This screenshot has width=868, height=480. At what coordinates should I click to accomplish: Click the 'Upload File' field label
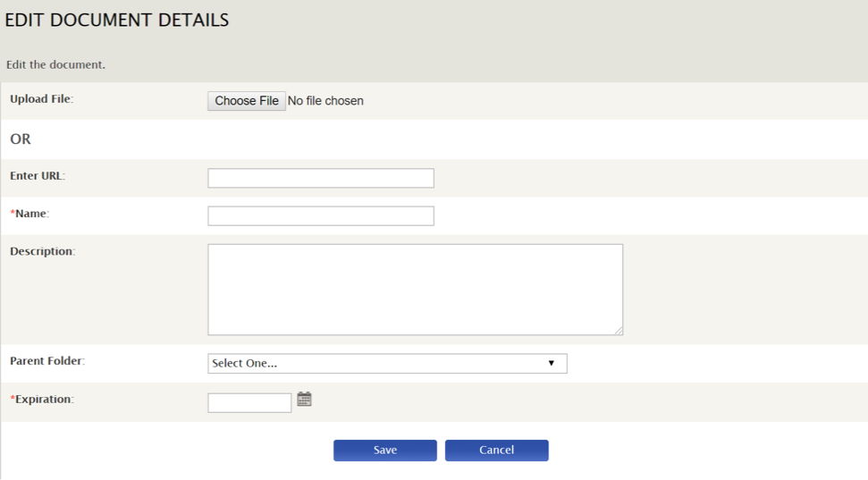[x=41, y=99]
